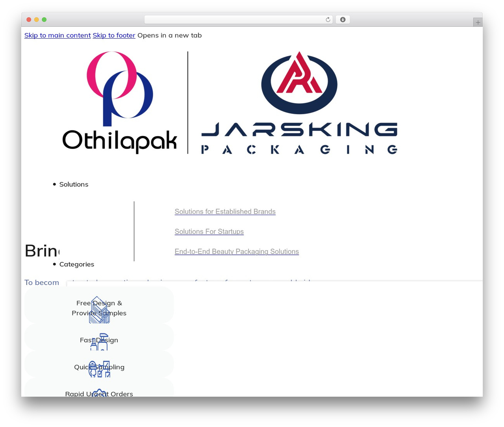
Task: Click the browser reload icon
Action: (x=328, y=20)
